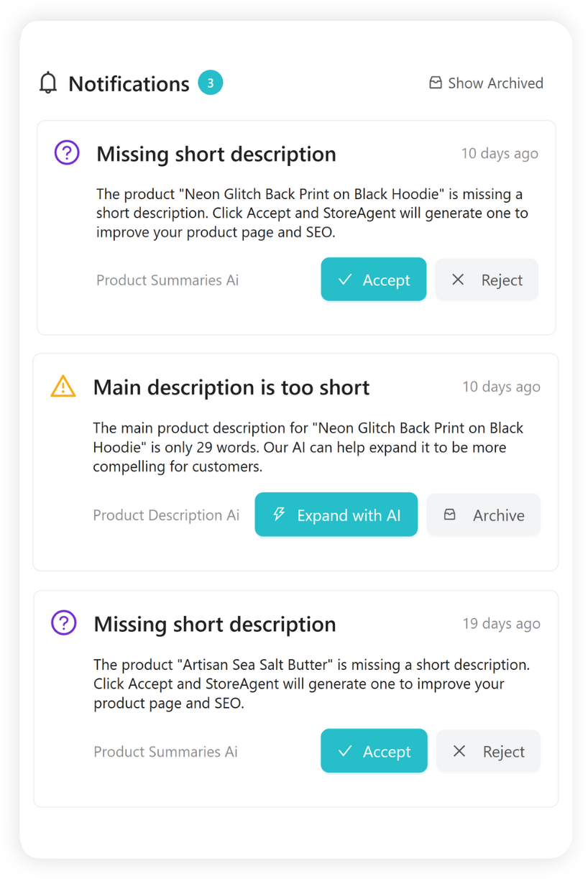Click the lightning bolt icon in Expand with AI

click(x=279, y=515)
